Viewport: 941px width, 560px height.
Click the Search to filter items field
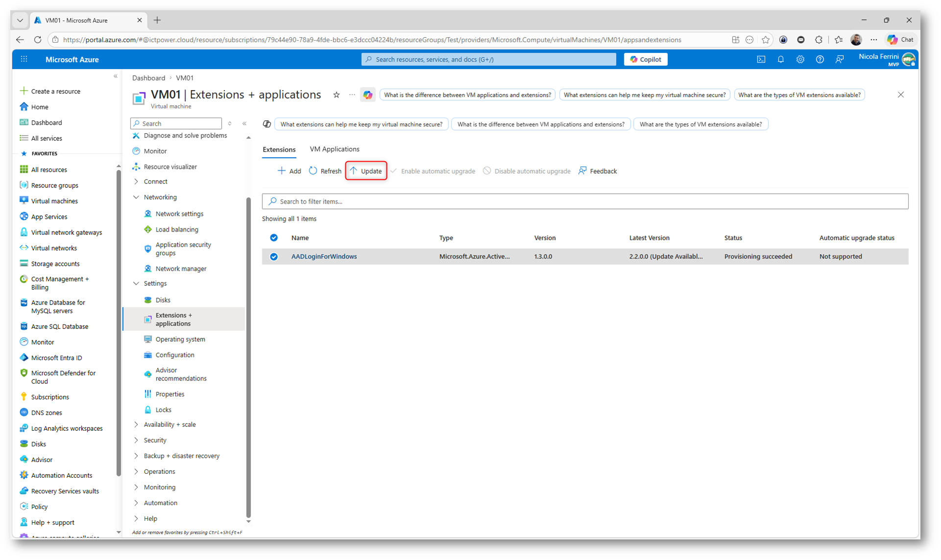[x=585, y=201]
